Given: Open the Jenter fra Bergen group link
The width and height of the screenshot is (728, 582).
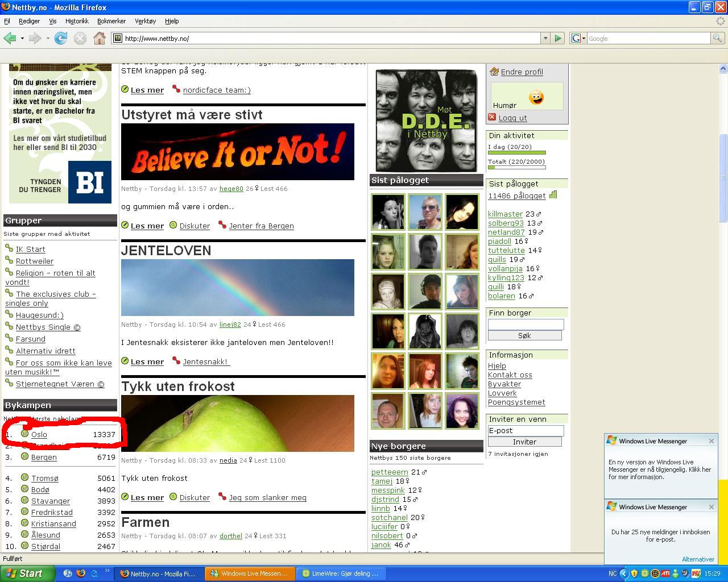Looking at the screenshot, I should pos(261,226).
